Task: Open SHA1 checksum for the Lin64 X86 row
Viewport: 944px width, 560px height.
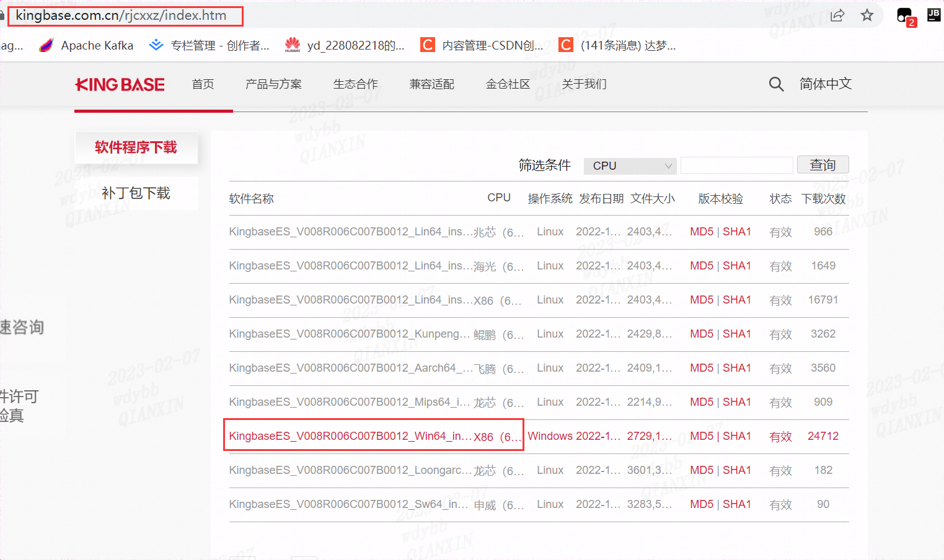Action: (x=737, y=300)
